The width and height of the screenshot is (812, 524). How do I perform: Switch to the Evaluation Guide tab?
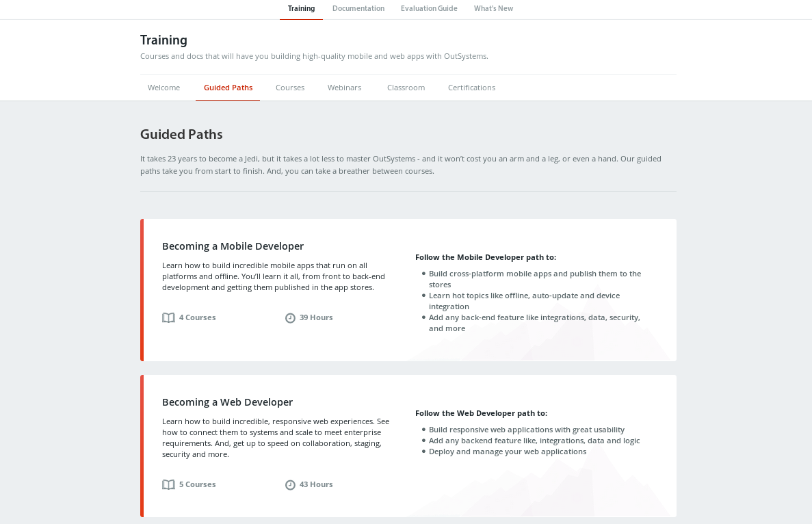(429, 9)
